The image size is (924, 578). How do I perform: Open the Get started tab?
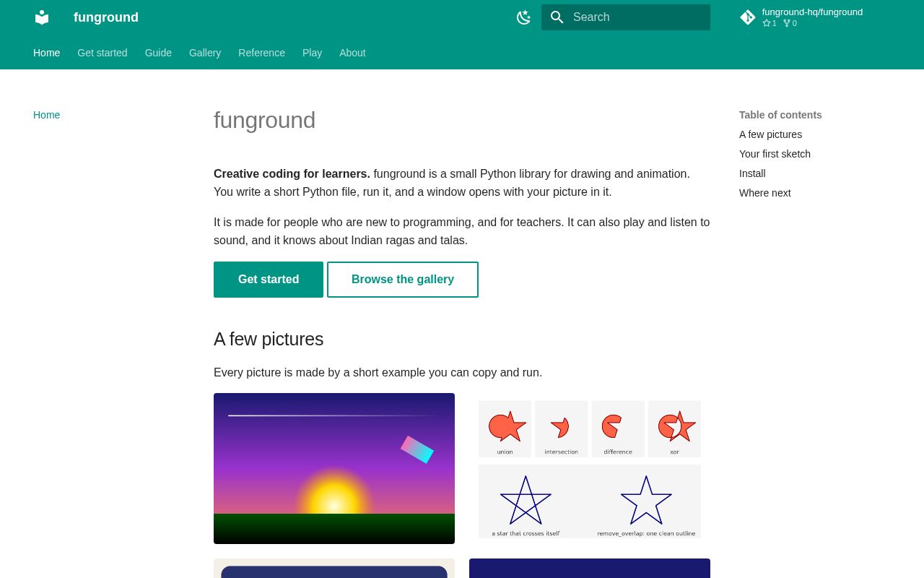pyautogui.click(x=103, y=53)
